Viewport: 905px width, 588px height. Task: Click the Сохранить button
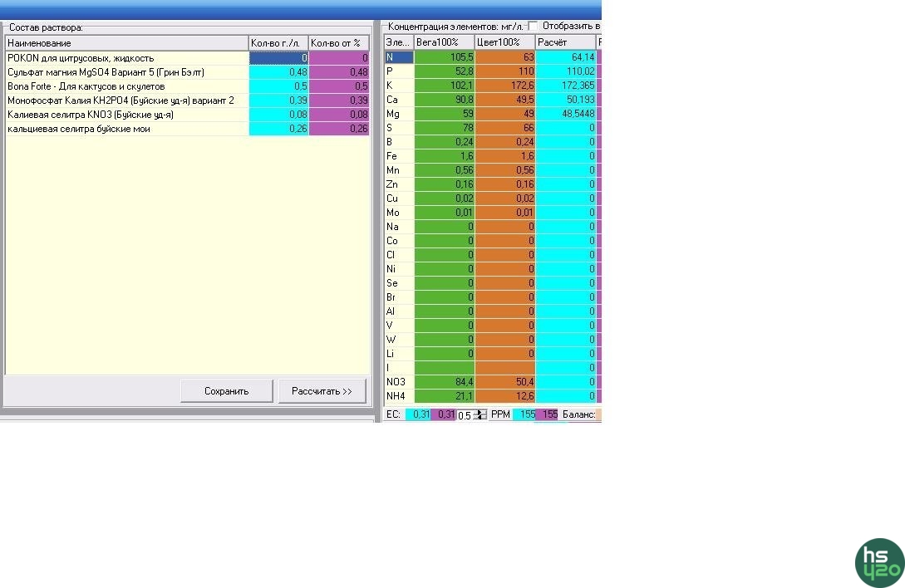pyautogui.click(x=226, y=391)
